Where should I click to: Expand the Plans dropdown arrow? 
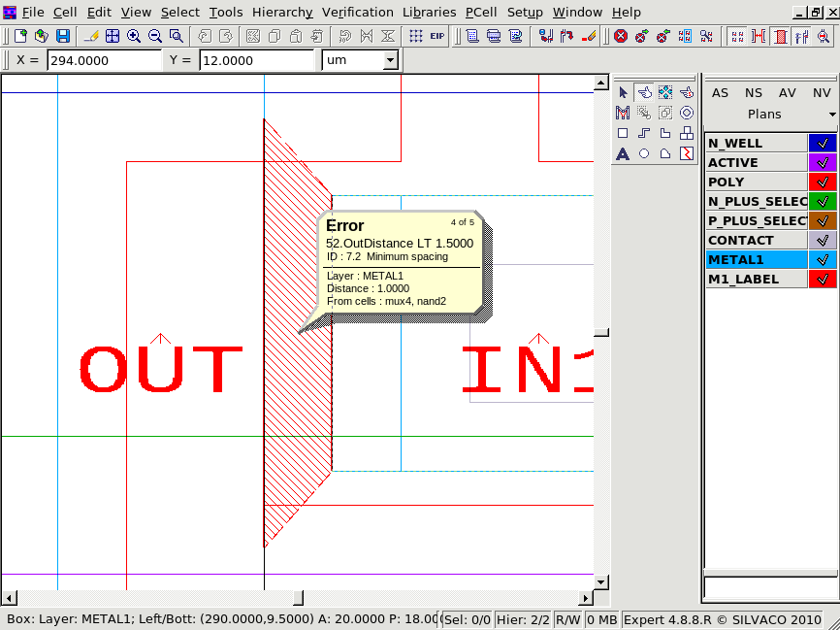832,115
